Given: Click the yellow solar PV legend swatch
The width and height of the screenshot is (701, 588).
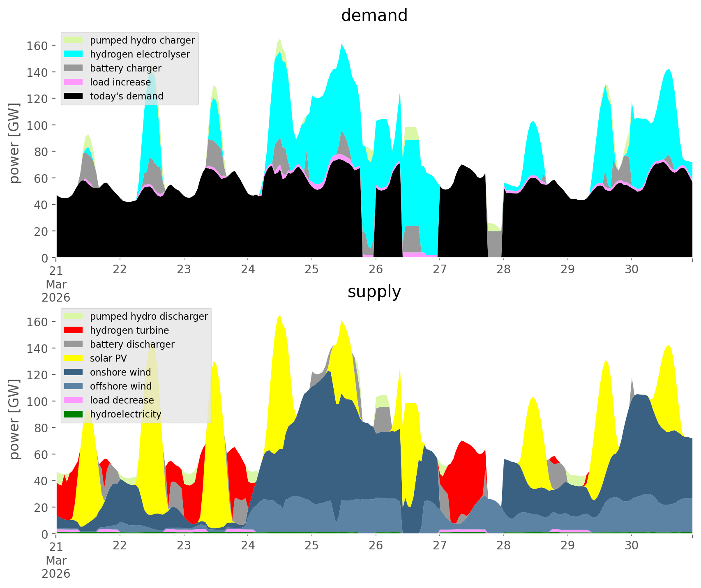Looking at the screenshot, I should point(74,358).
